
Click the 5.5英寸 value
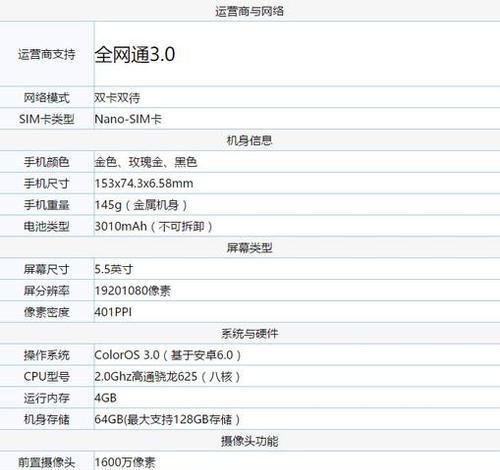(x=114, y=269)
